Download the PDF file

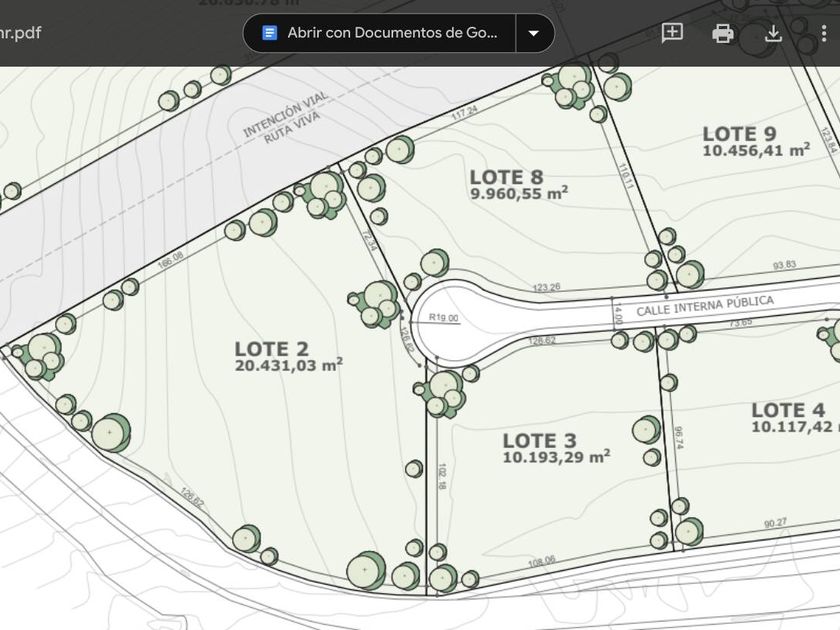pyautogui.click(x=772, y=33)
